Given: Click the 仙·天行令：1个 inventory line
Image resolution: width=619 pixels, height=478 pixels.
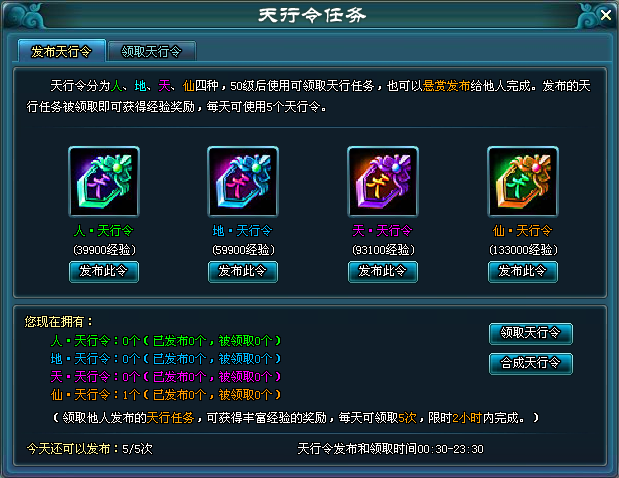Looking at the screenshot, I should pos(166,394).
